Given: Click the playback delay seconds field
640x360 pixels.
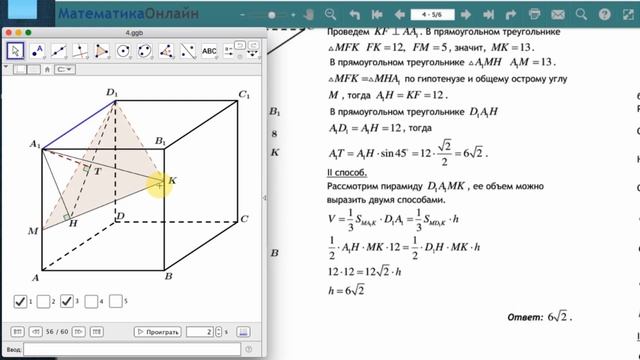Looking at the screenshot, I should point(200,332).
